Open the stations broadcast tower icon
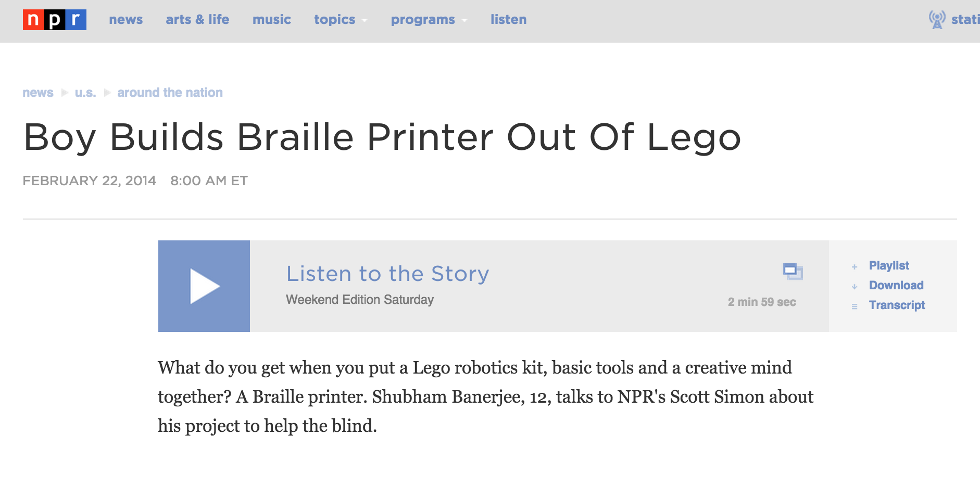Screen dimensions: 980x487 tap(937, 20)
